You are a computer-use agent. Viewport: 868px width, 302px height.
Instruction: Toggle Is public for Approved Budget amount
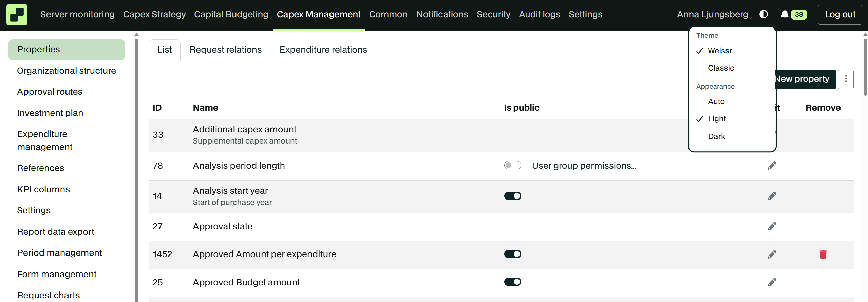click(512, 282)
